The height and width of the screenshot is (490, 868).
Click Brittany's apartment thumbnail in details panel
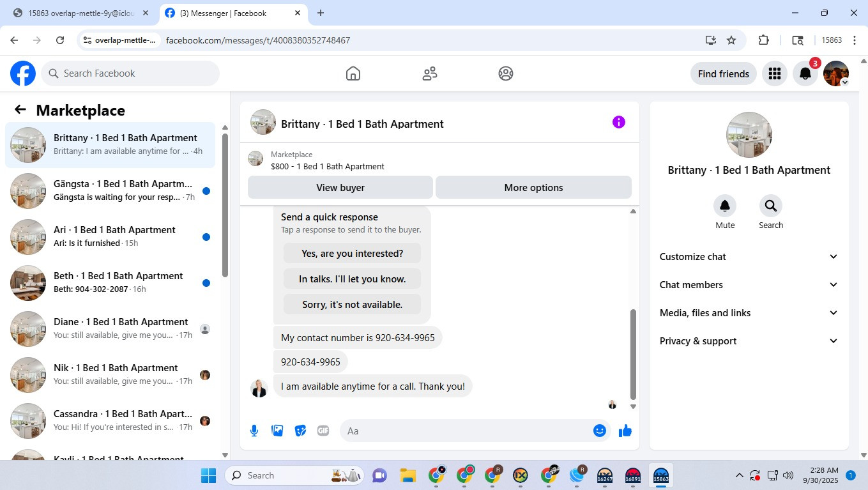(749, 135)
